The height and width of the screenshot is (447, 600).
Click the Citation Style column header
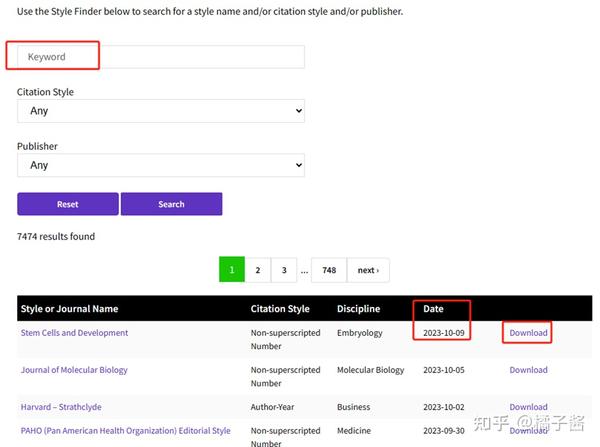280,309
